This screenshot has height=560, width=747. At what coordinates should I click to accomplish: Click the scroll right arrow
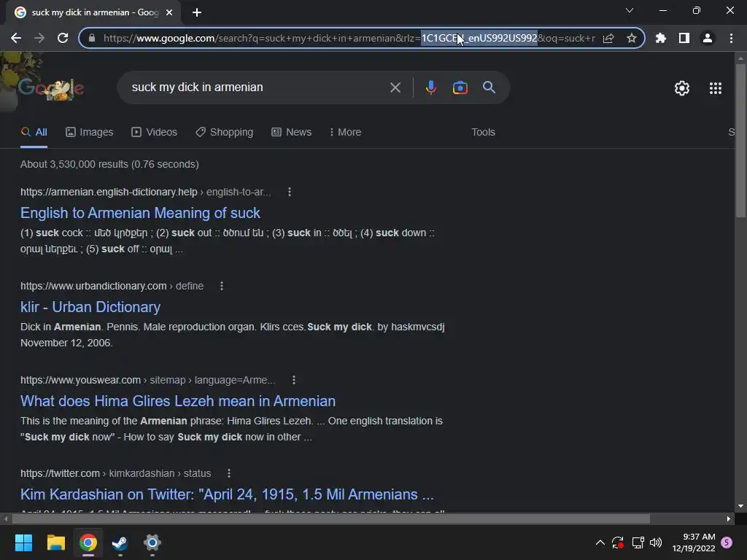(x=729, y=518)
